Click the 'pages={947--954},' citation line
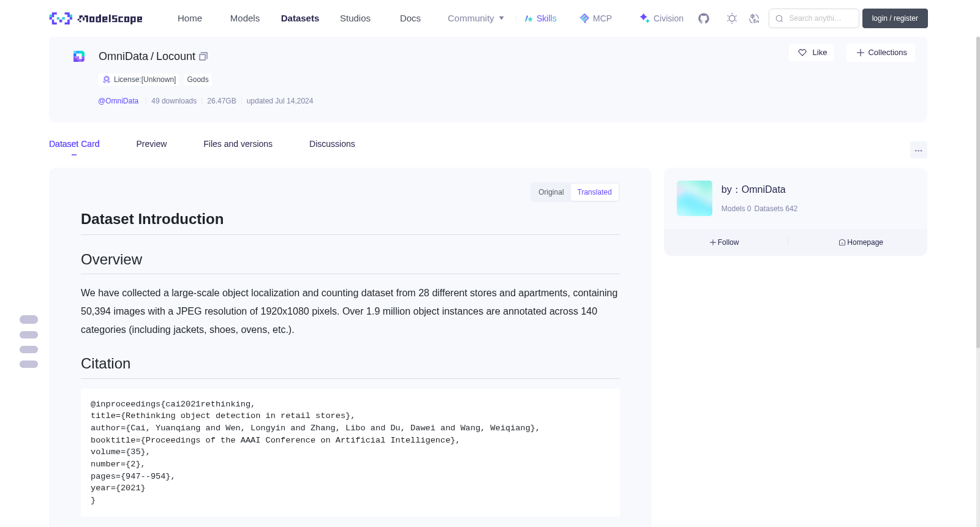The height and width of the screenshot is (527, 980). point(133,476)
